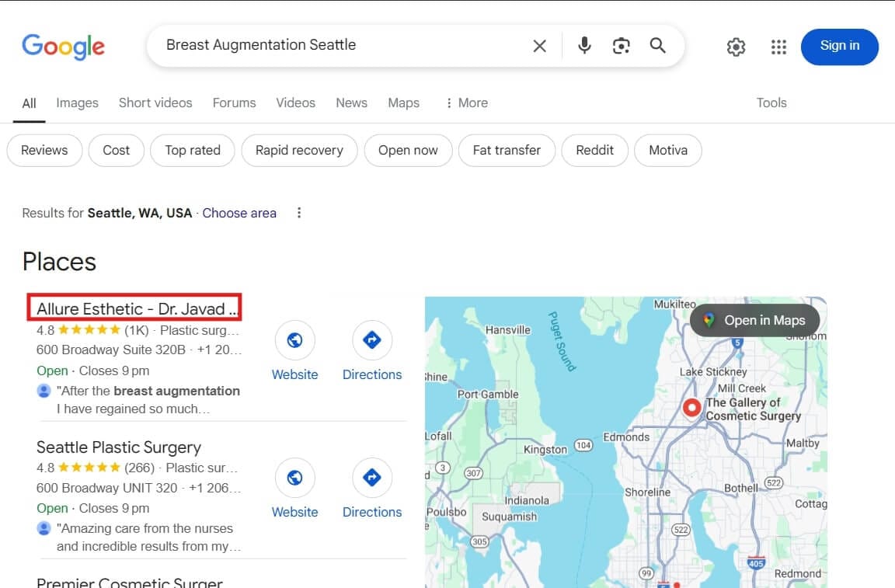
Task: Apply the Top rated filter chip
Action: tap(193, 151)
